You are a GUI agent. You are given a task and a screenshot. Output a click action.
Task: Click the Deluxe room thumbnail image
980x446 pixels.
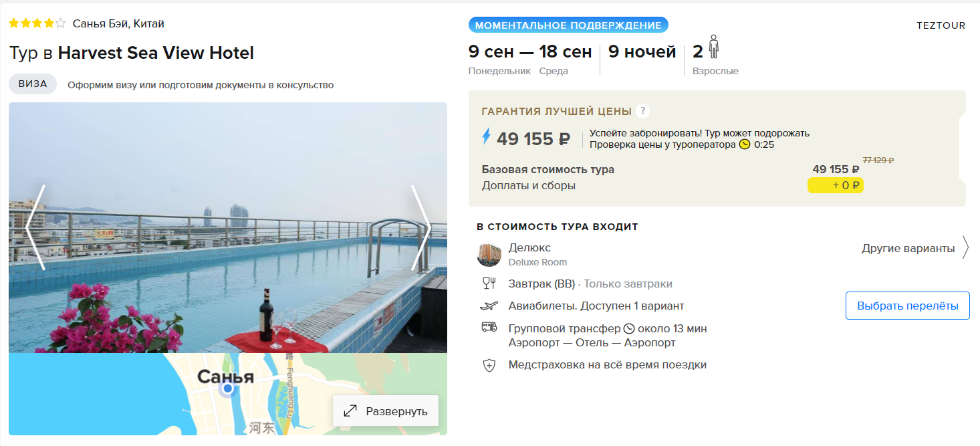(x=489, y=255)
